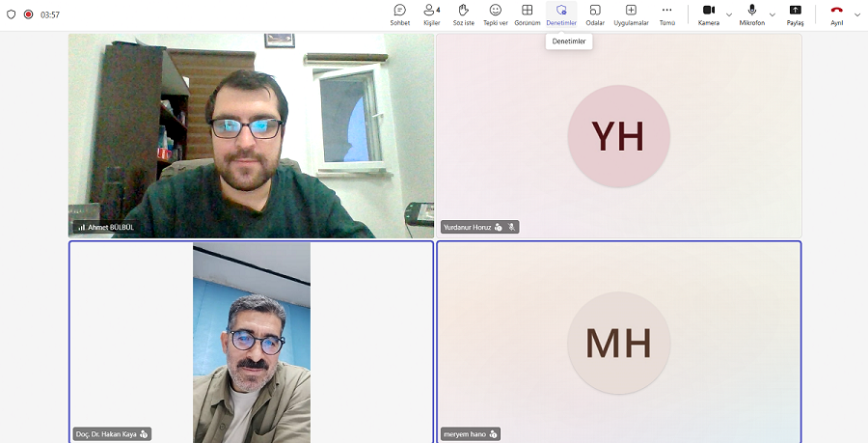This screenshot has width=868, height=443.
Task: Open Tepki ver reactions
Action: [496, 14]
